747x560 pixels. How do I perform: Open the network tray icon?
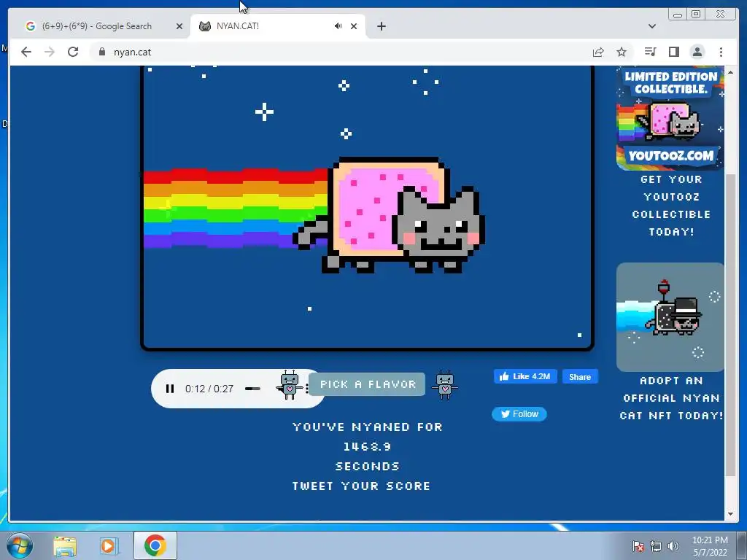pos(656,546)
